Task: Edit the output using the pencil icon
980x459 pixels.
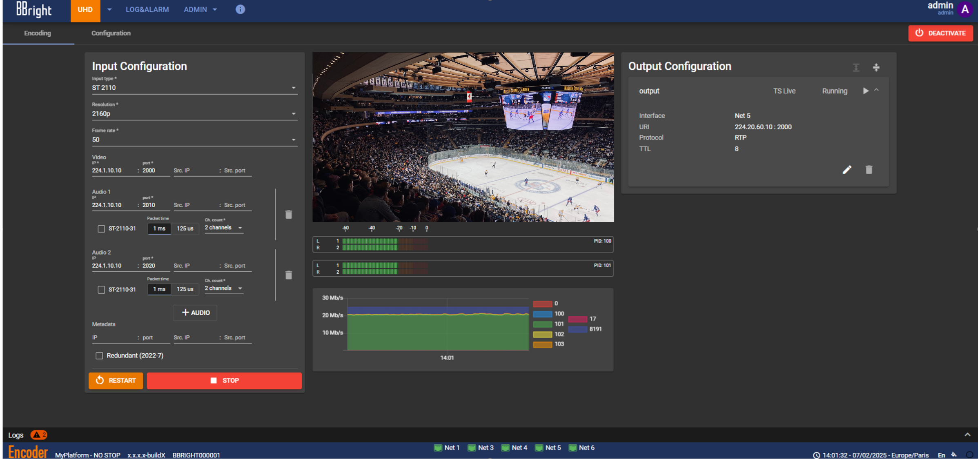Action: 847,170
